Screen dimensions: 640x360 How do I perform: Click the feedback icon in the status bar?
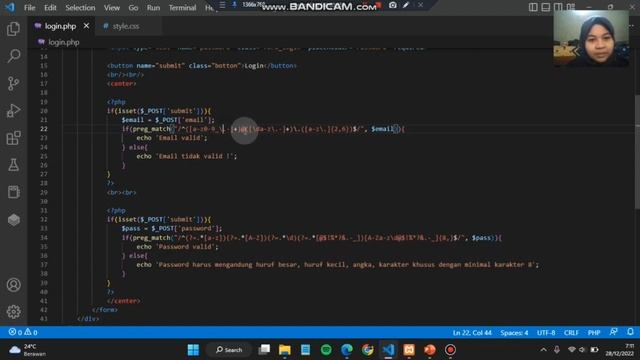pos(613,332)
